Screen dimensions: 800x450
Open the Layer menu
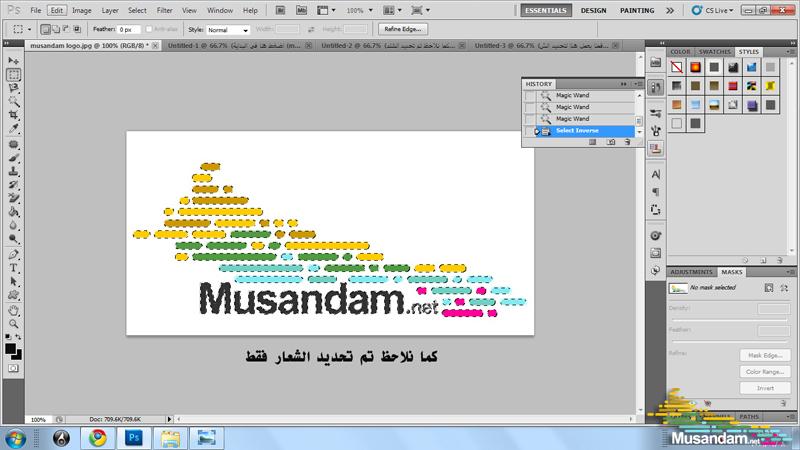(x=110, y=10)
